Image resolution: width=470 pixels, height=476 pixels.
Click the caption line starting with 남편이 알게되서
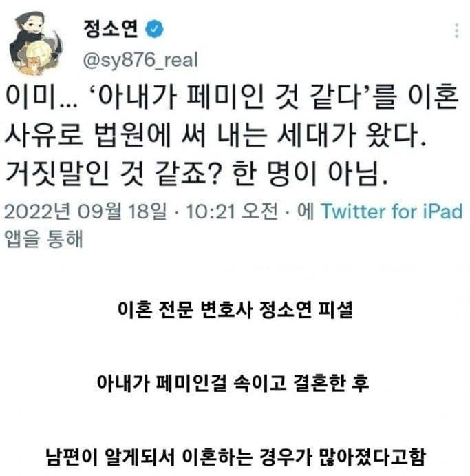(235, 457)
